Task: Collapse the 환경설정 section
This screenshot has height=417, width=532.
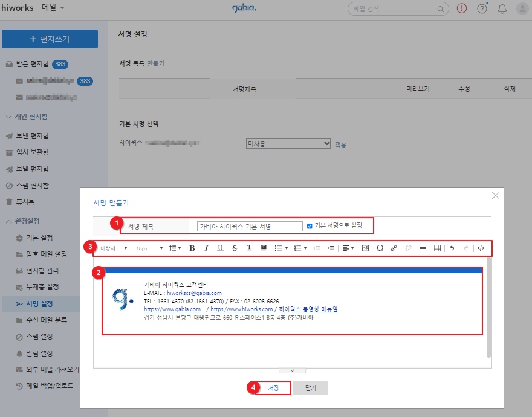Action: pos(23,221)
